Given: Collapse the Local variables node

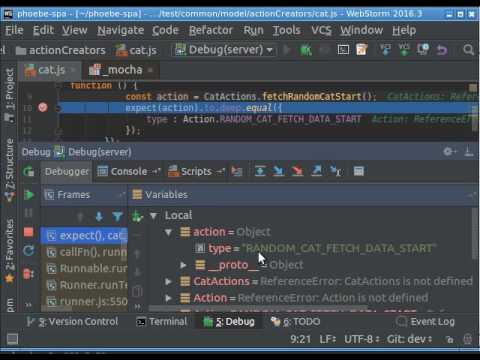Looking at the screenshot, I should (x=153, y=216).
